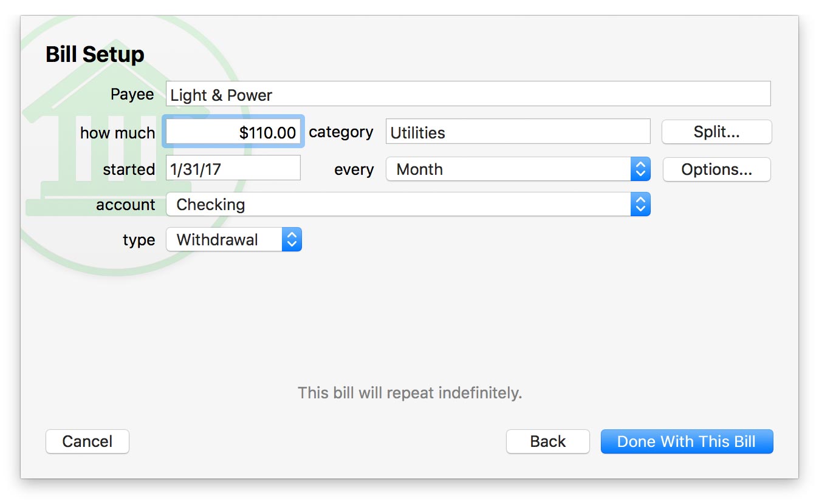Click the 'type' label

pos(139,240)
